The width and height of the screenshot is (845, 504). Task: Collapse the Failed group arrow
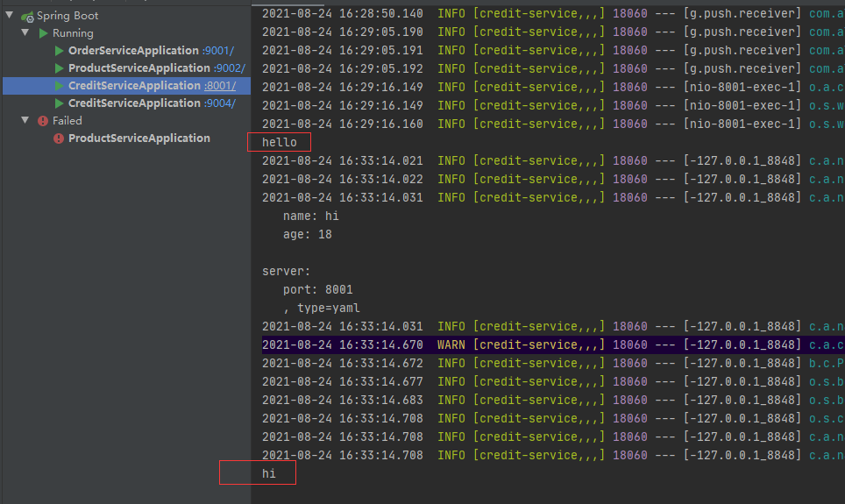[x=25, y=120]
